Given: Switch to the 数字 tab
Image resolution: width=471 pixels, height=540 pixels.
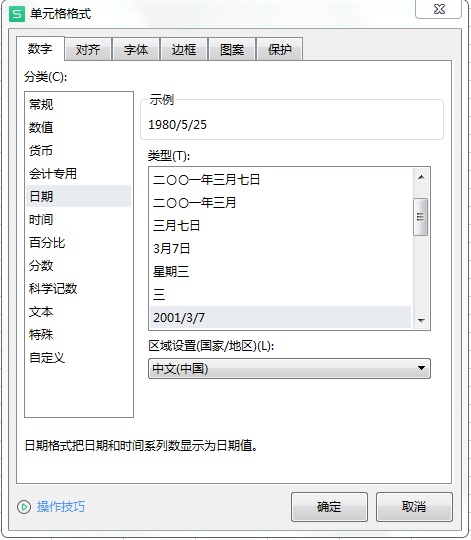Looking at the screenshot, I should (x=40, y=49).
